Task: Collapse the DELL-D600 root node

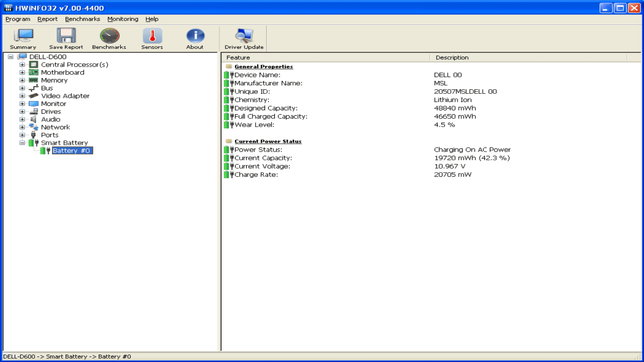Action: [11, 57]
